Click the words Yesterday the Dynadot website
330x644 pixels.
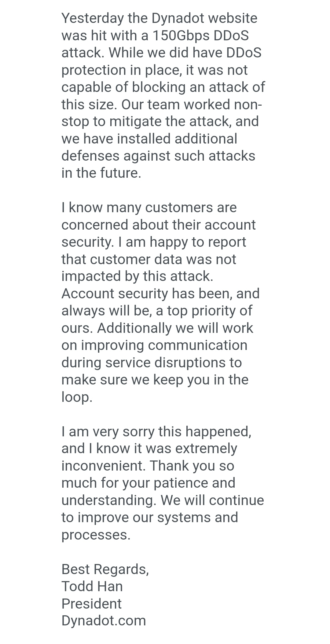159,18
